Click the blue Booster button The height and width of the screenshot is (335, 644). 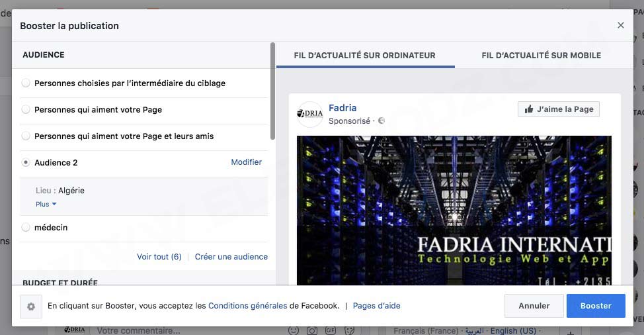(x=596, y=306)
